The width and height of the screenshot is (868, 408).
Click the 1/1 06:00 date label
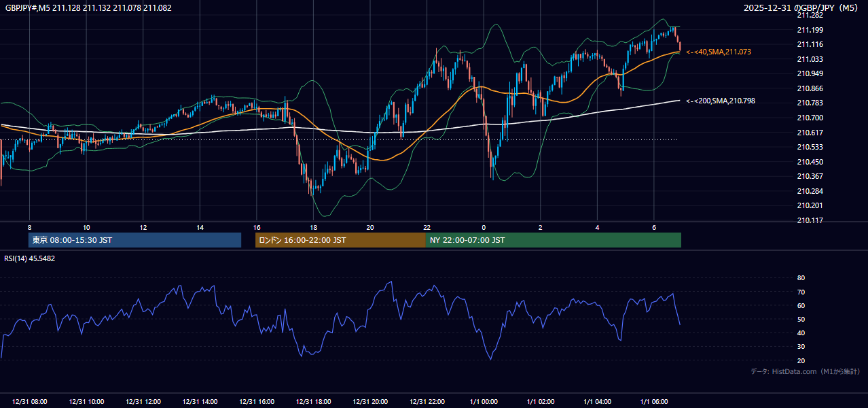coord(654,402)
